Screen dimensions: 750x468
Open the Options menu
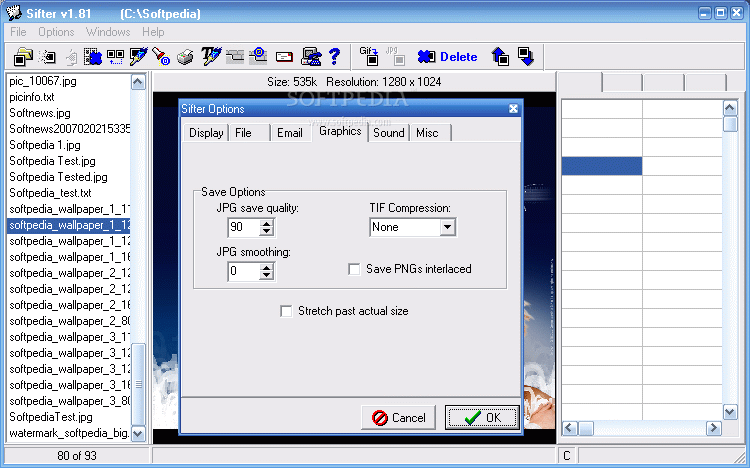coord(56,32)
